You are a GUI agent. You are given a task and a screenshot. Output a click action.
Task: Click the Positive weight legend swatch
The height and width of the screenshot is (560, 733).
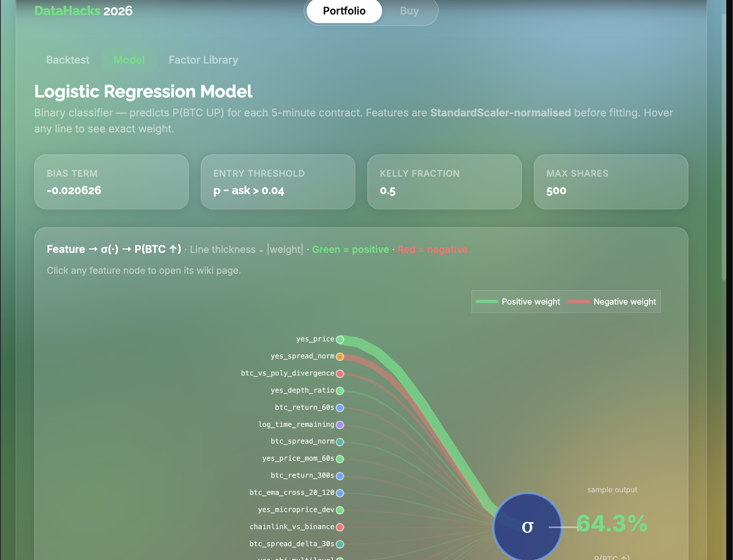(487, 302)
